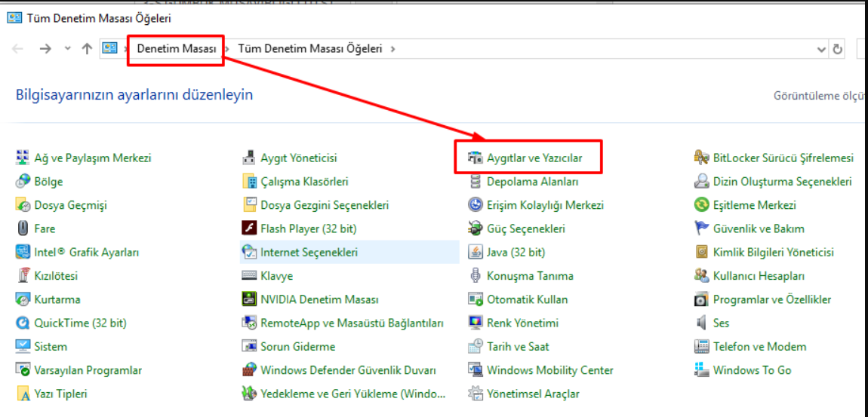This screenshot has width=868, height=417.
Task: Open the Eşitleme Merkezi sync icon
Action: click(x=702, y=205)
